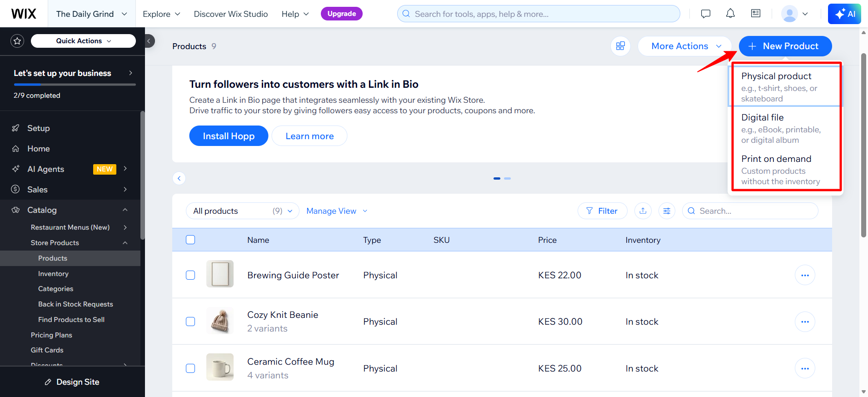Open the All products view dropdown
Screen dimensions: 868x397
(x=243, y=211)
